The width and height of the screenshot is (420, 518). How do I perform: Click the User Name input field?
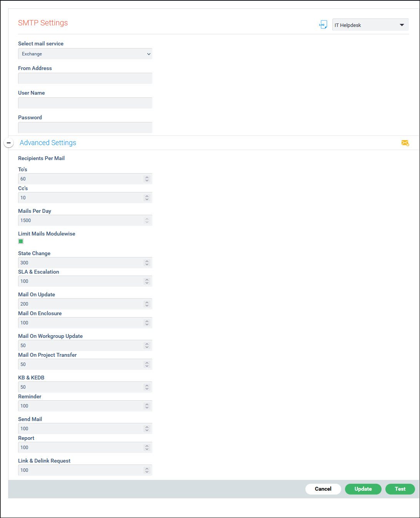click(85, 103)
